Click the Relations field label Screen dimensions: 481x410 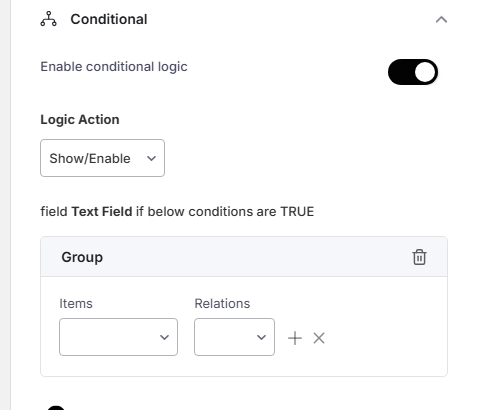(x=222, y=304)
